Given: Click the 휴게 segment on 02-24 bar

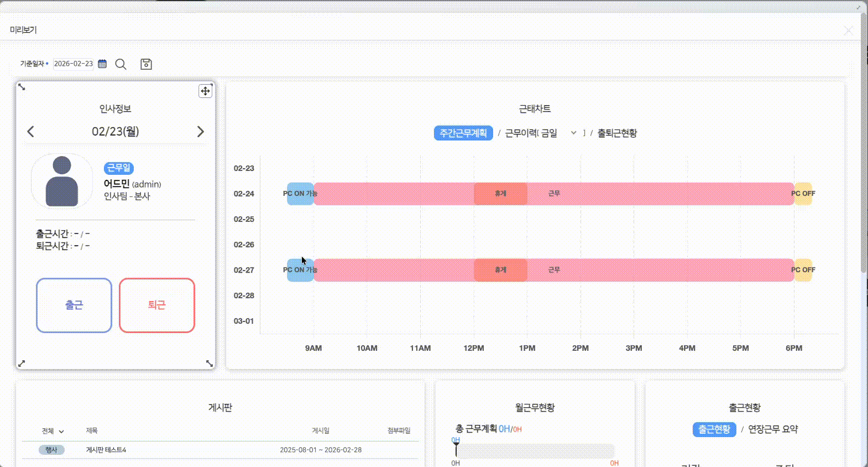Looking at the screenshot, I should pos(500,194).
